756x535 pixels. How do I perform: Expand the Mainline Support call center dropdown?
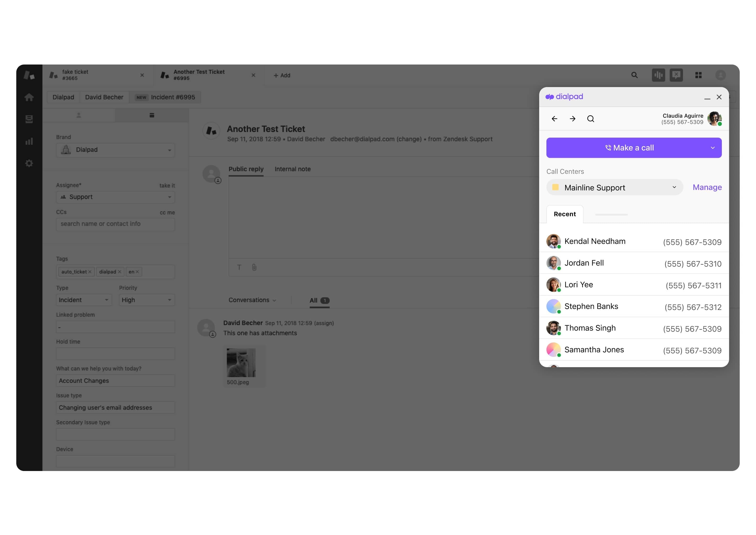(674, 187)
